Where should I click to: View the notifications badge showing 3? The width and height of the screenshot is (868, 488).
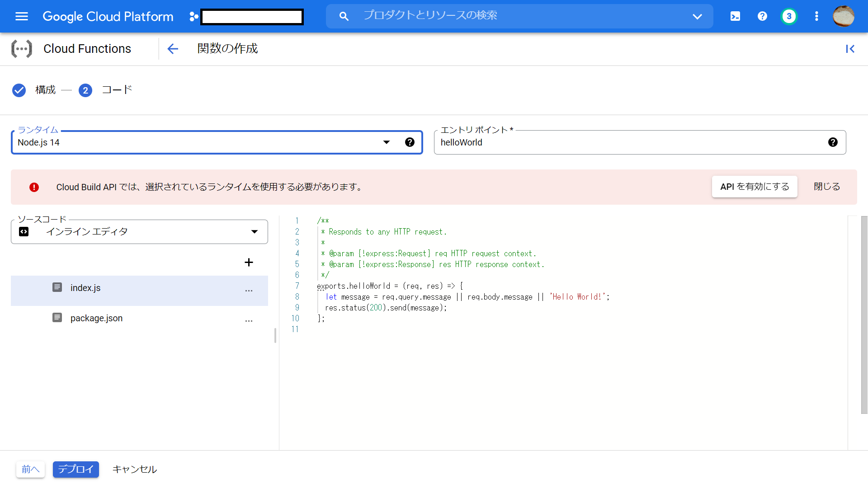point(788,16)
